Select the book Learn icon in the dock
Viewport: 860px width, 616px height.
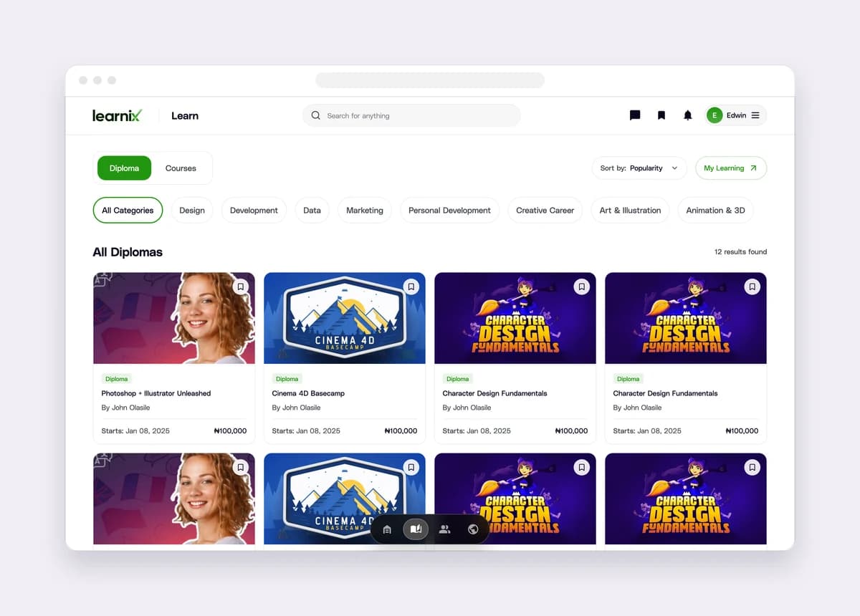click(416, 529)
